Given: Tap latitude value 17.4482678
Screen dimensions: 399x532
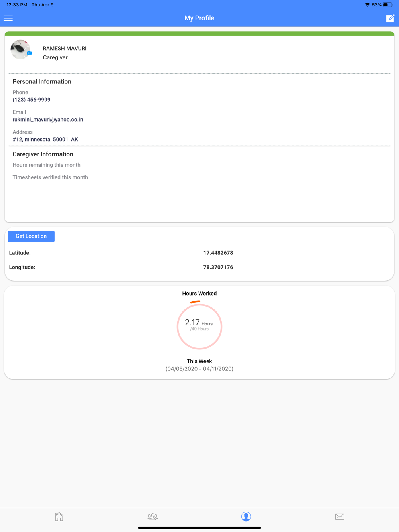Looking at the screenshot, I should [x=218, y=253].
